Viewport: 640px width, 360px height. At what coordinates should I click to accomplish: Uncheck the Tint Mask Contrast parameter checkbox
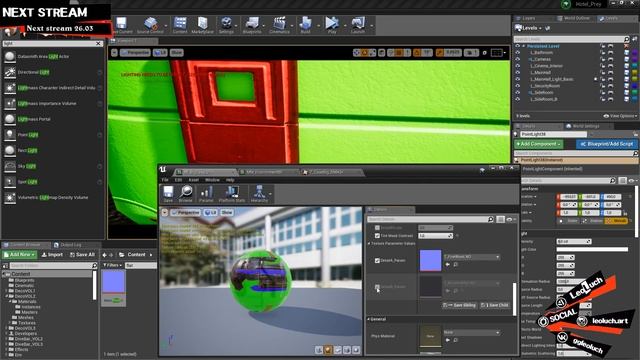pos(377,236)
